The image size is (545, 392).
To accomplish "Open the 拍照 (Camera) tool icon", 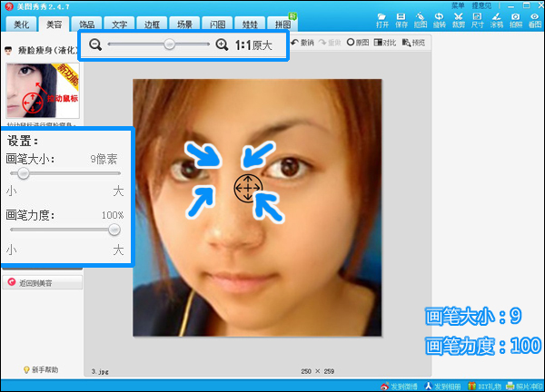I will [x=516, y=21].
